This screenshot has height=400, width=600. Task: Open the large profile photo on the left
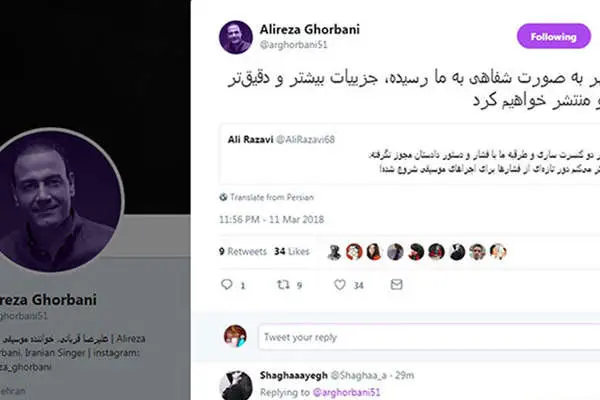[57, 200]
